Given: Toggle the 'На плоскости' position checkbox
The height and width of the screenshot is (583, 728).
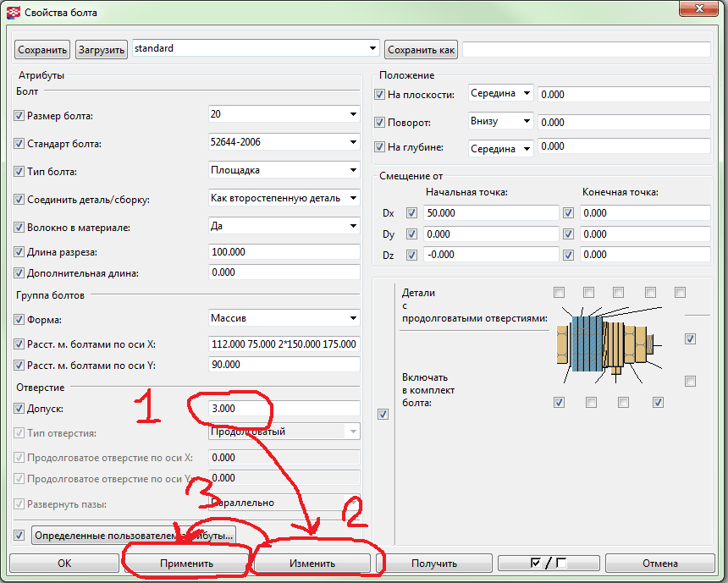Looking at the screenshot, I should [379, 95].
